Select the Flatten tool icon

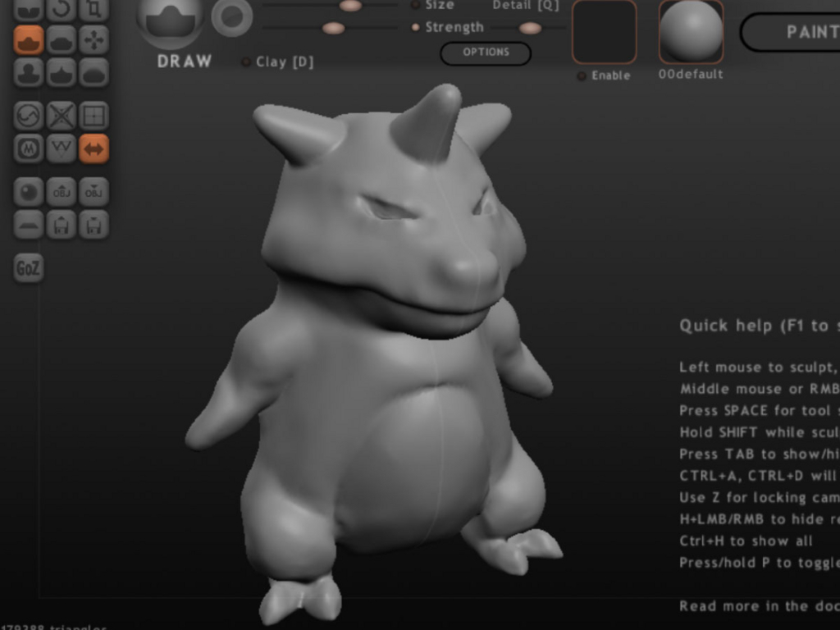click(61, 39)
